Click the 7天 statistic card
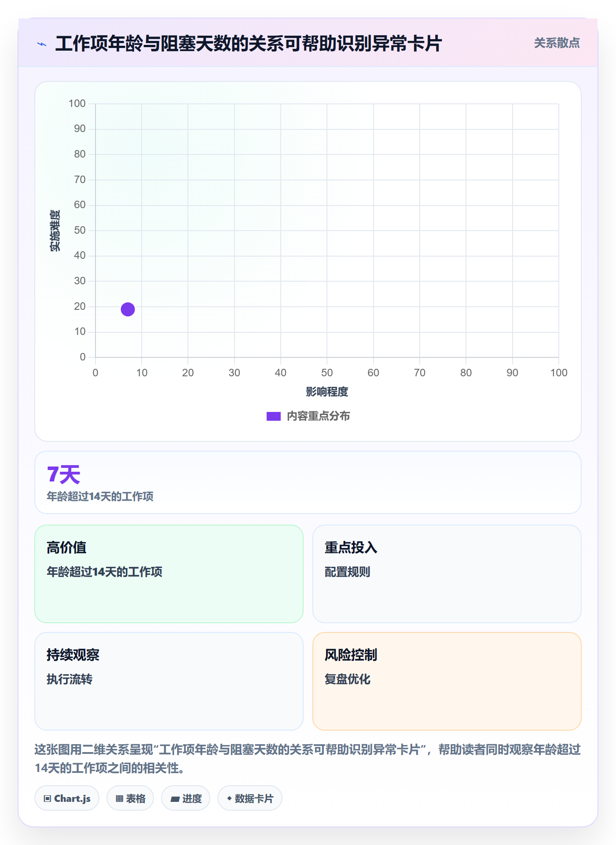This screenshot has height=845, width=616. tap(308, 482)
